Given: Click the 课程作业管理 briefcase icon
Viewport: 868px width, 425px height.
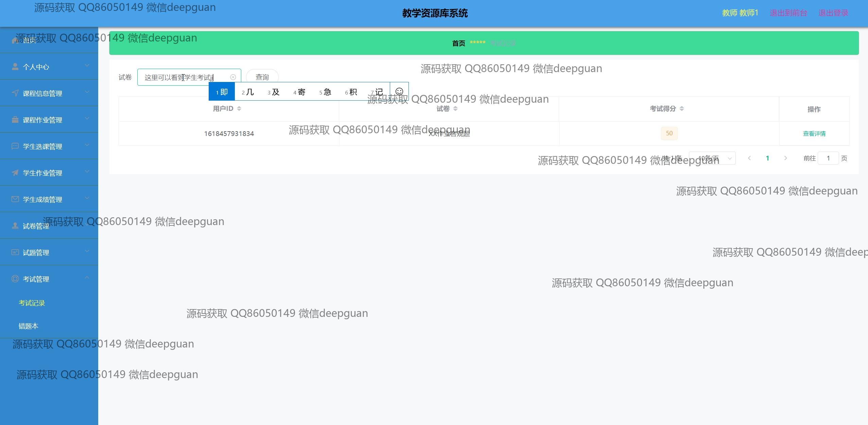Looking at the screenshot, I should point(15,120).
